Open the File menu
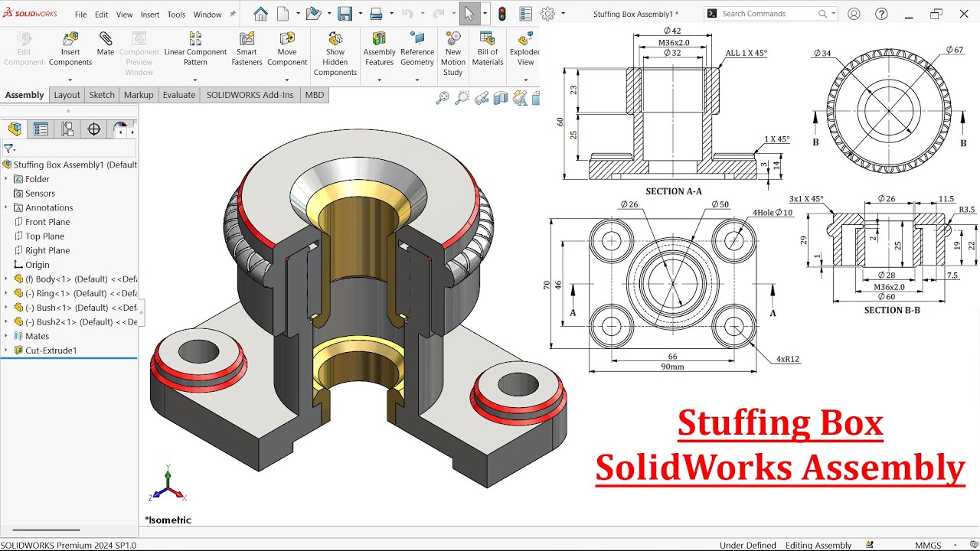Image resolution: width=980 pixels, height=551 pixels. point(80,15)
